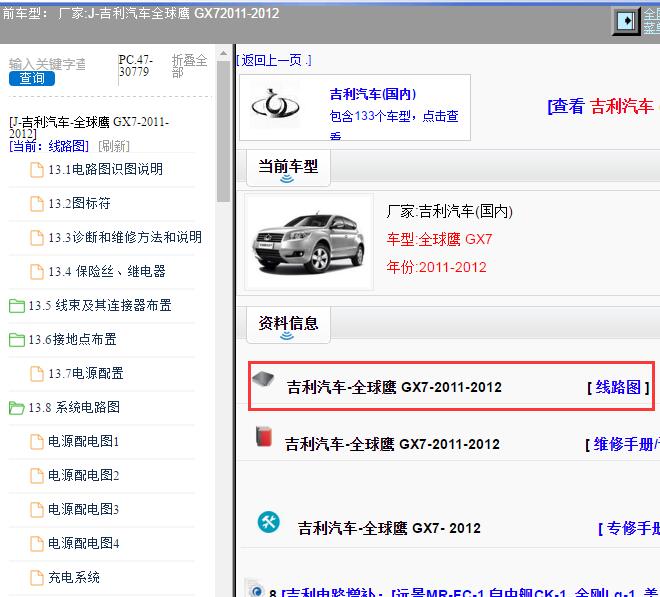
Task: Click 吉利电路增补 link at bottom
Action: 470,592
